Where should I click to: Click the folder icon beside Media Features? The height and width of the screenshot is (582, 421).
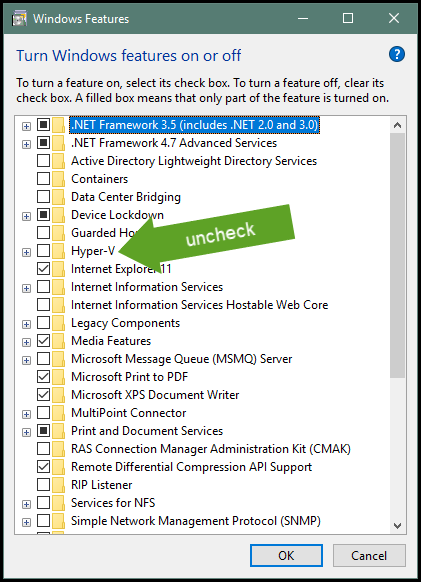click(x=58, y=341)
